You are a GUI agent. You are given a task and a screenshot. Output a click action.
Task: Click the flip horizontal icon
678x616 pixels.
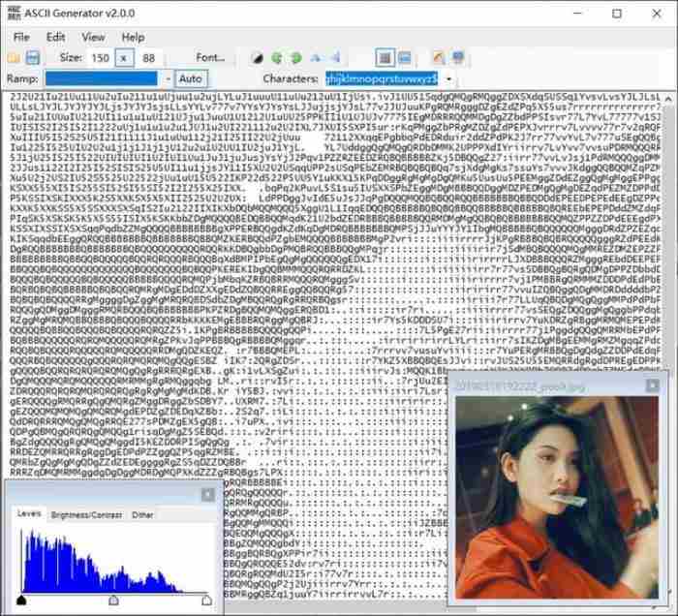pos(316,58)
